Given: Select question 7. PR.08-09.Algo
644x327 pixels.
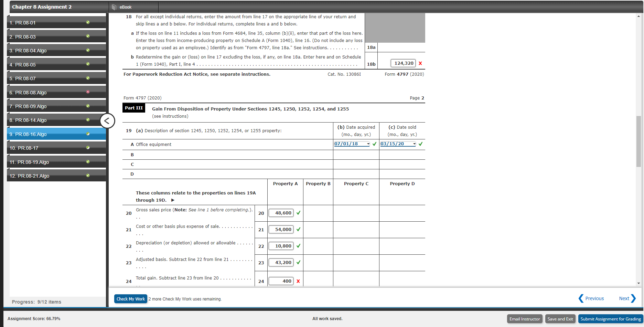Looking at the screenshot, I should click(56, 106).
